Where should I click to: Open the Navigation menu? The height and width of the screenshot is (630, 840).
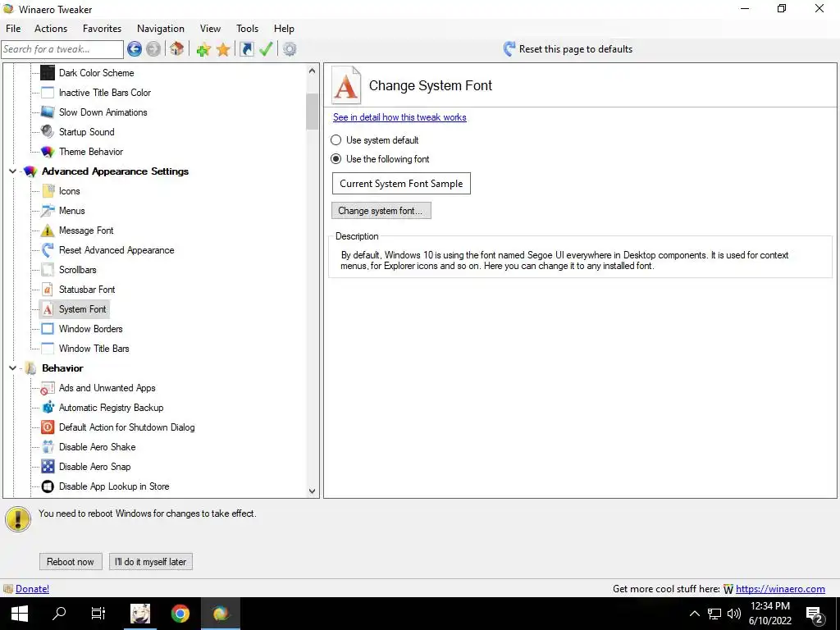coord(161,29)
